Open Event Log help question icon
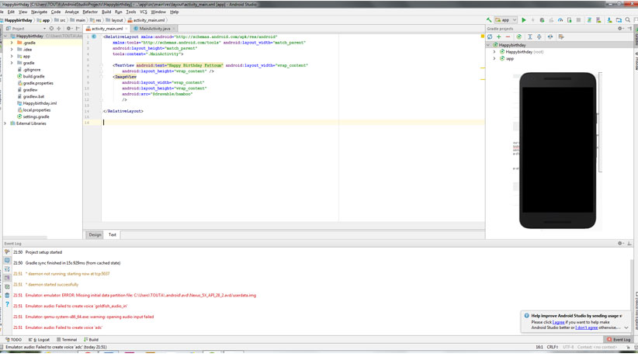The width and height of the screenshot is (638, 364). [7, 304]
